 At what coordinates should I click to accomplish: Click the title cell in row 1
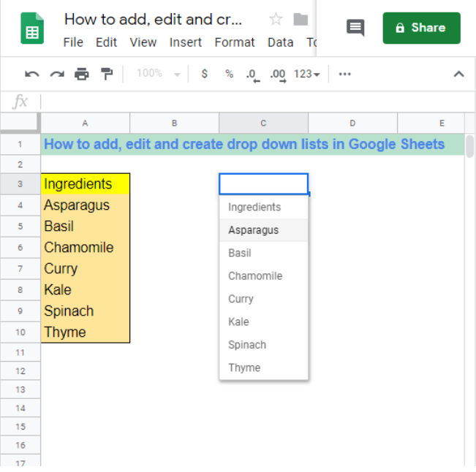click(252, 144)
